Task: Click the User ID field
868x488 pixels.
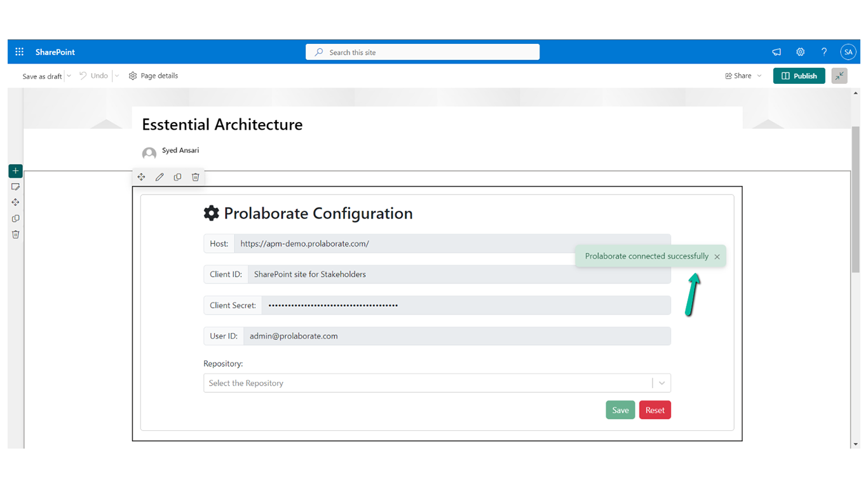Action: (x=457, y=336)
